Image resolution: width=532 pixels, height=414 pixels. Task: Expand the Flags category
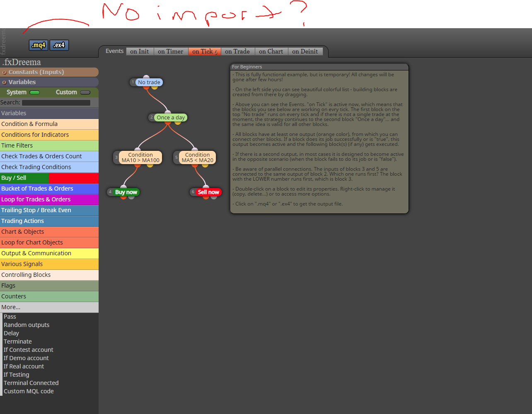tap(49, 286)
